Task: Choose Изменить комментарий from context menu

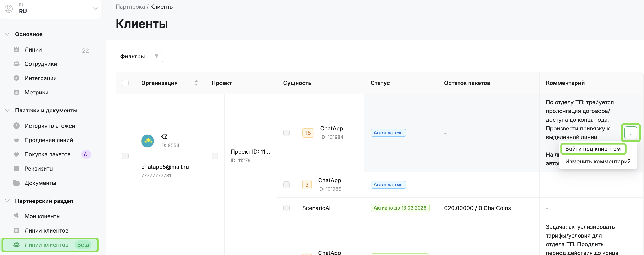Action: point(598,162)
